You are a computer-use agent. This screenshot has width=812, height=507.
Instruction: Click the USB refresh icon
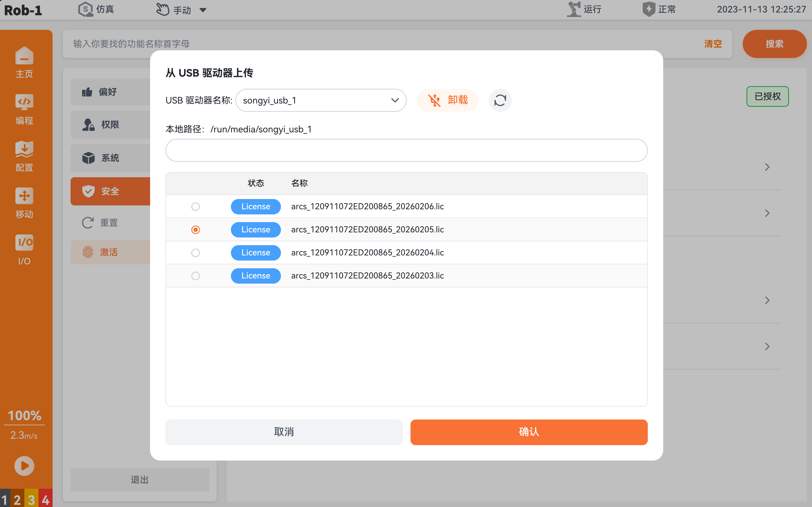tap(500, 100)
